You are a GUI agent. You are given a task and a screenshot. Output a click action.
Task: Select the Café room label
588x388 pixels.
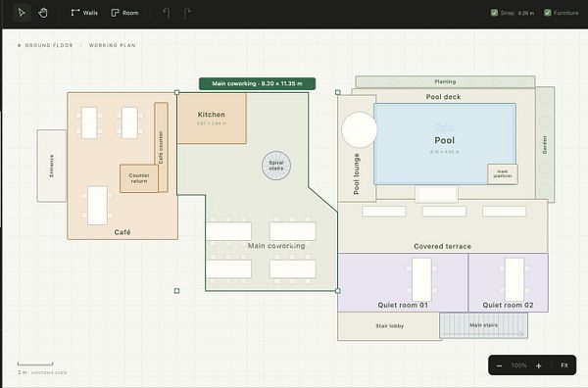click(x=122, y=232)
